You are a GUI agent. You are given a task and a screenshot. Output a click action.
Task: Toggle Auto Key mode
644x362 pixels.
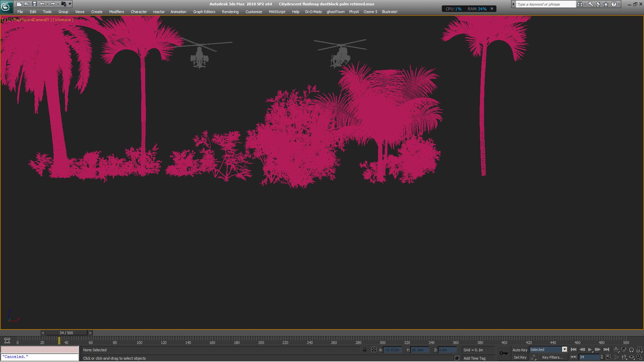(x=520, y=350)
